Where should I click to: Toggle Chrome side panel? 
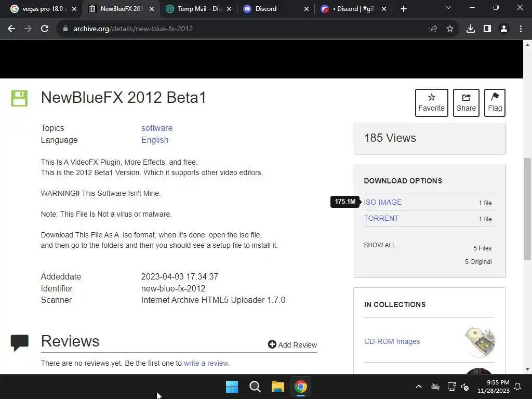coord(487,29)
